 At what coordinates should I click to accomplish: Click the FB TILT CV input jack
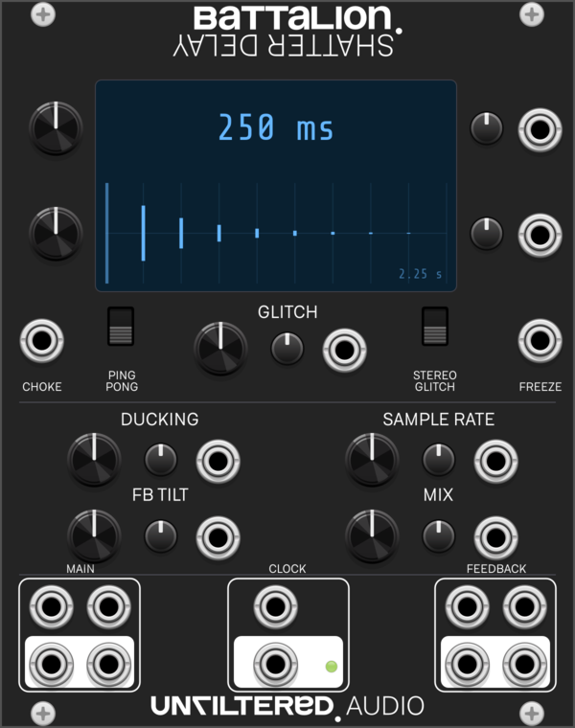(x=218, y=537)
